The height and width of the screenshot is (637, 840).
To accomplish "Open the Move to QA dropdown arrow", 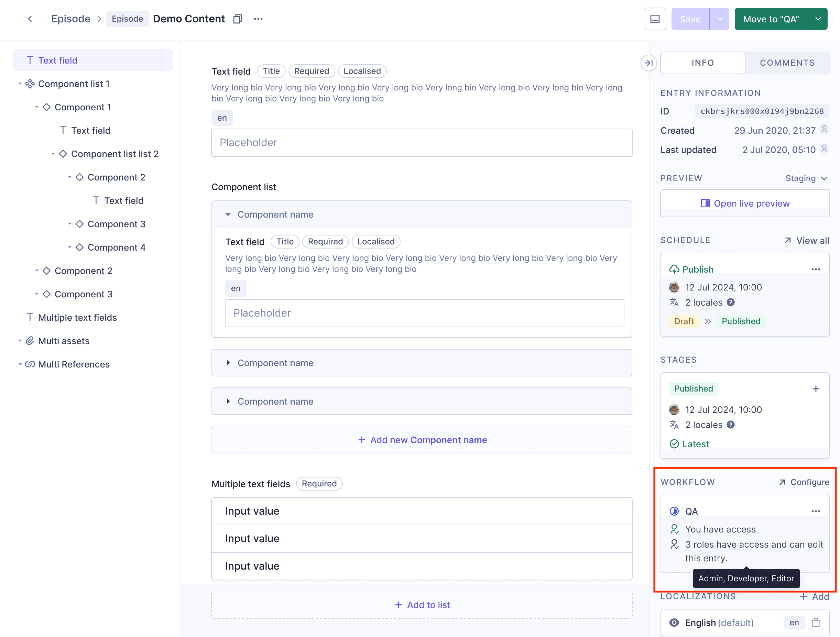I will click(818, 19).
